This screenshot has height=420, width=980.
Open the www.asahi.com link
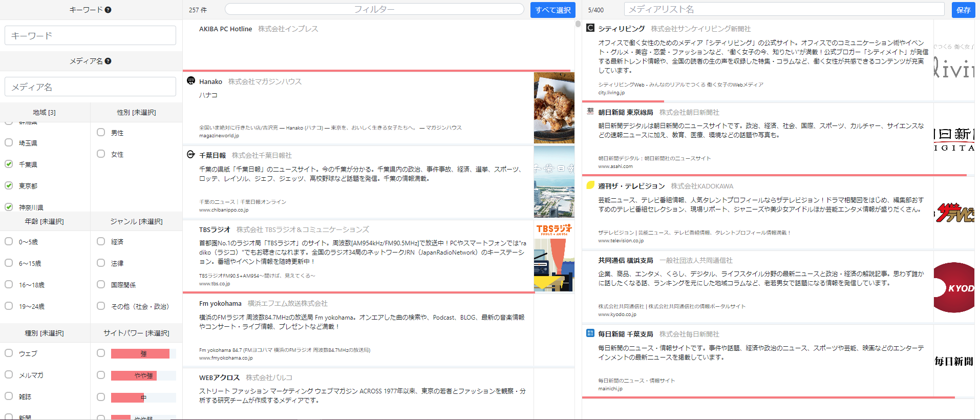[x=615, y=166]
